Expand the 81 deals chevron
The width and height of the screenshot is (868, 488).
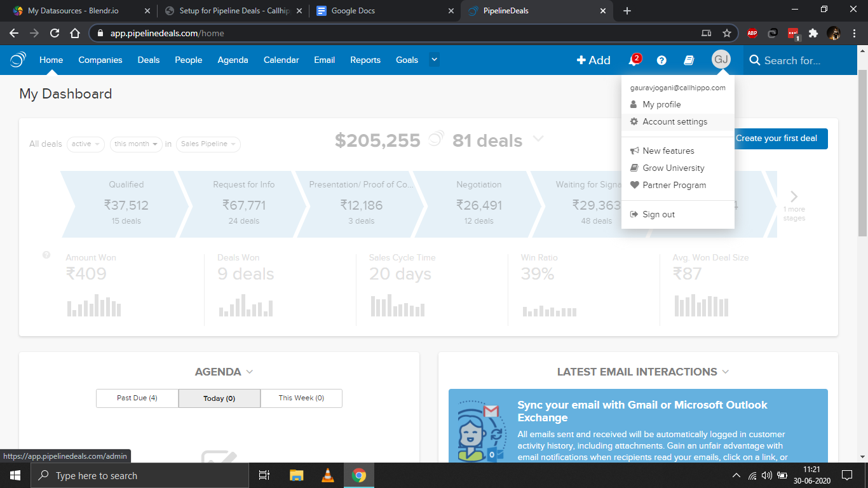pyautogui.click(x=538, y=139)
